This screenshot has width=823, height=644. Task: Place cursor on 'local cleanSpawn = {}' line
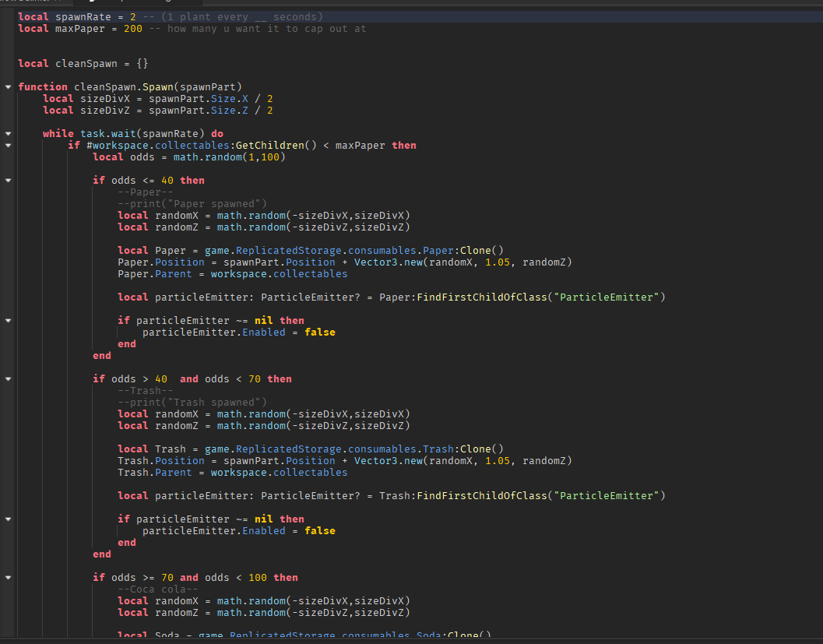tap(83, 63)
